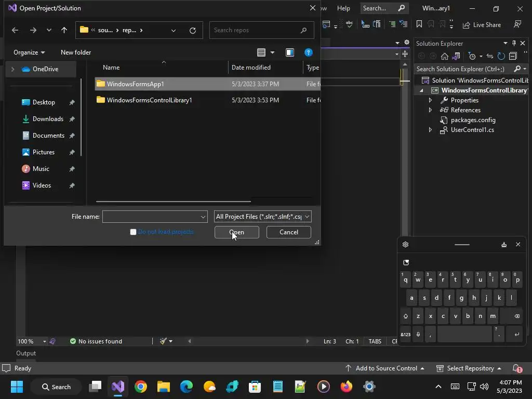Open the File name history dropdown
Viewport: 532px width, 399px height.
point(203,217)
